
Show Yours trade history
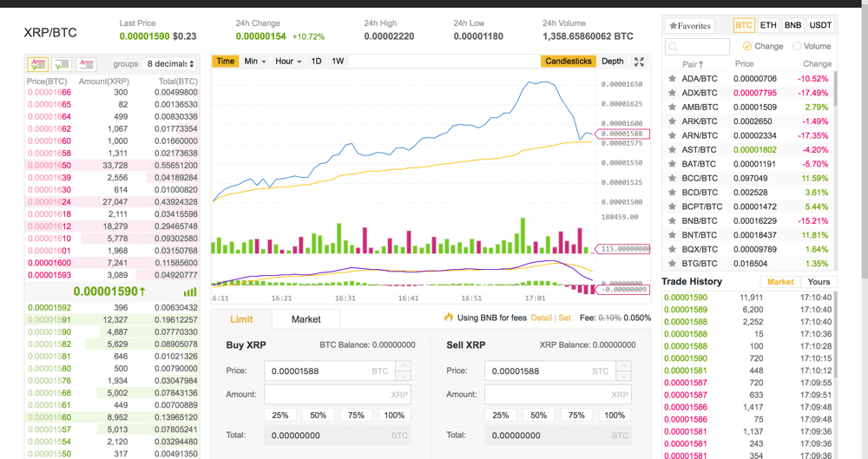pos(819,282)
